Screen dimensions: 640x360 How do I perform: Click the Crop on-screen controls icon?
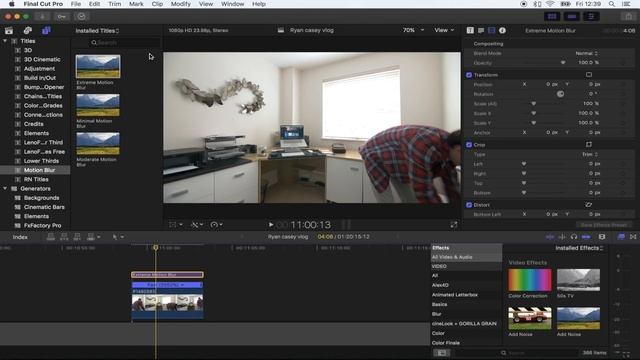click(589, 144)
